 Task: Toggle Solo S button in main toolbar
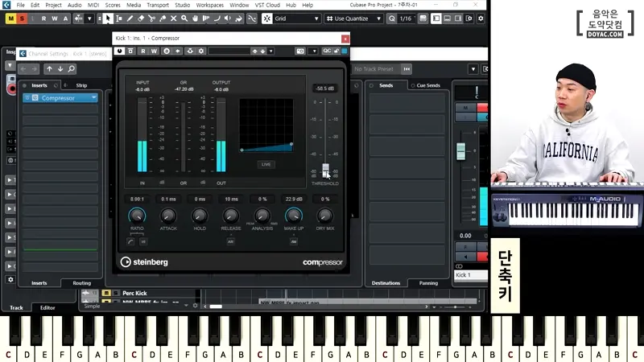click(x=22, y=19)
